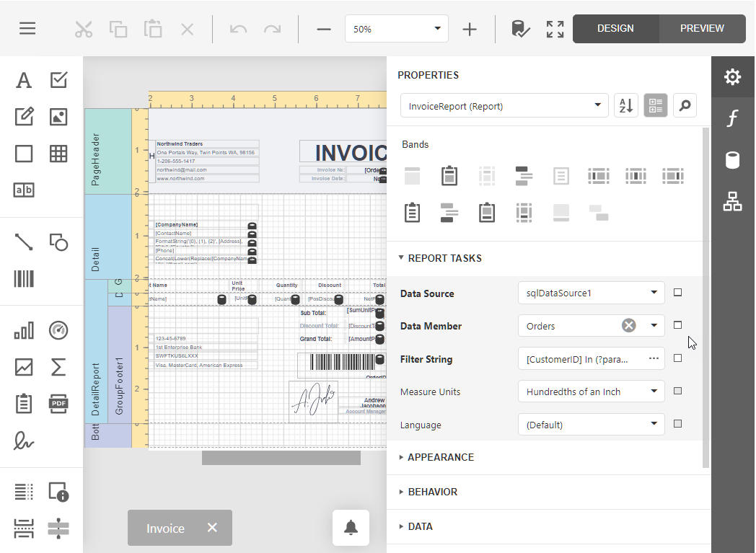Select the Page Info tool
This screenshot has height=553, width=756.
[x=58, y=492]
